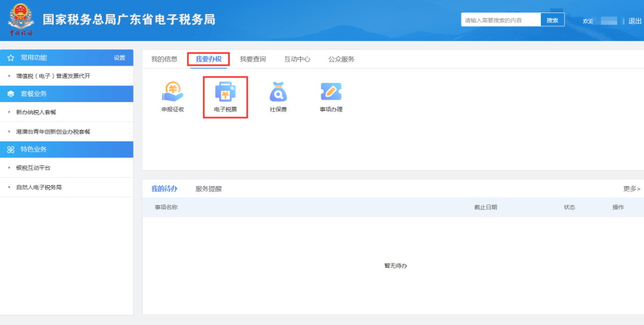Click the 申报征收 label text

tap(172, 110)
